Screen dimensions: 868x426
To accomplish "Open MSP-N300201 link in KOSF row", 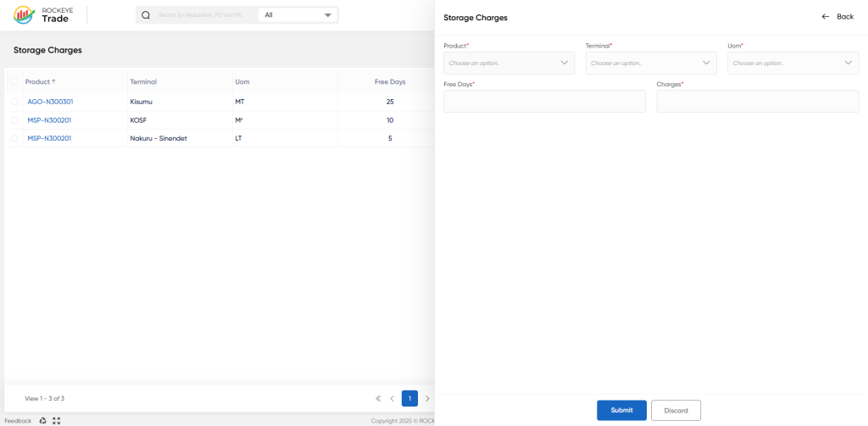I will [x=49, y=120].
